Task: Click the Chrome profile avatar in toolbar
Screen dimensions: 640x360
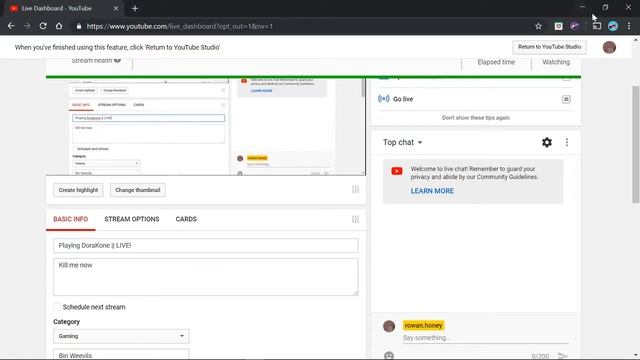Action: (613, 26)
